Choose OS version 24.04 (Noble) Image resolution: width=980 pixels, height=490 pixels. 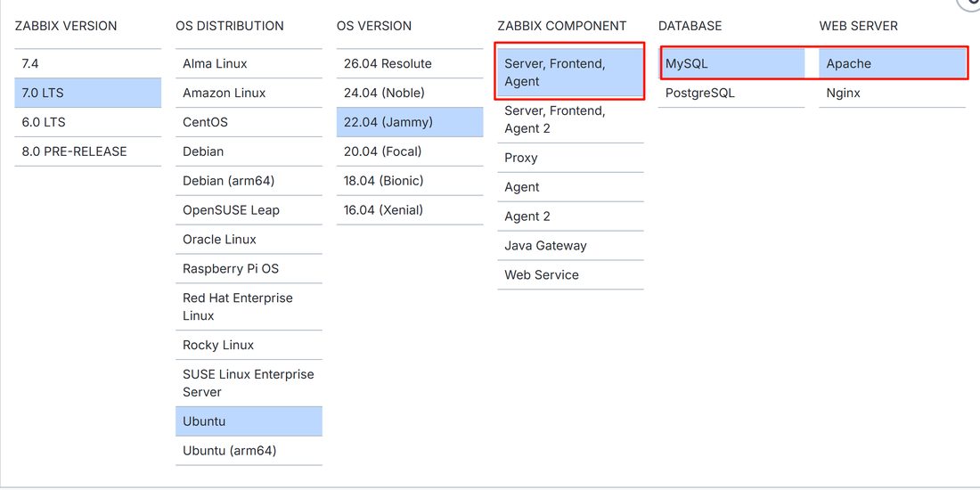[410, 93]
